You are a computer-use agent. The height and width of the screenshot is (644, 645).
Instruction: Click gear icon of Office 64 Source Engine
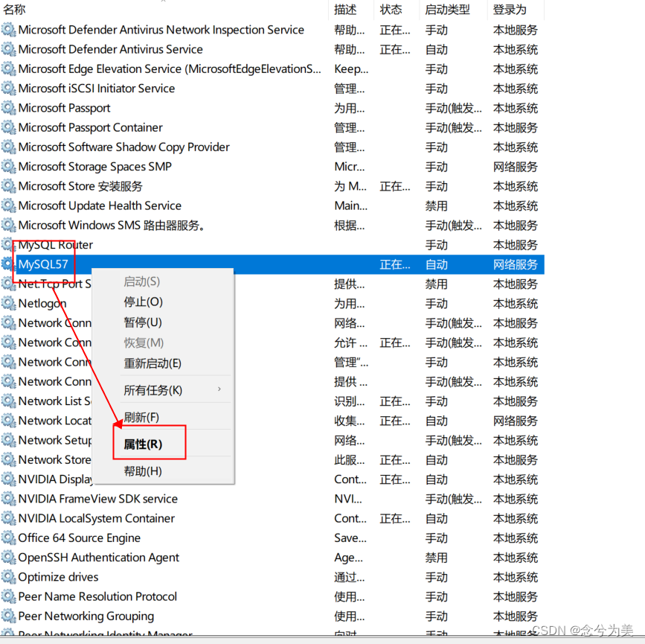pos(8,538)
